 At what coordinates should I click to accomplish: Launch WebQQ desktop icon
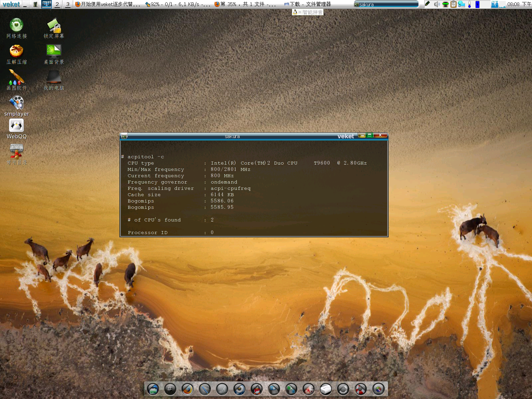coord(17,129)
